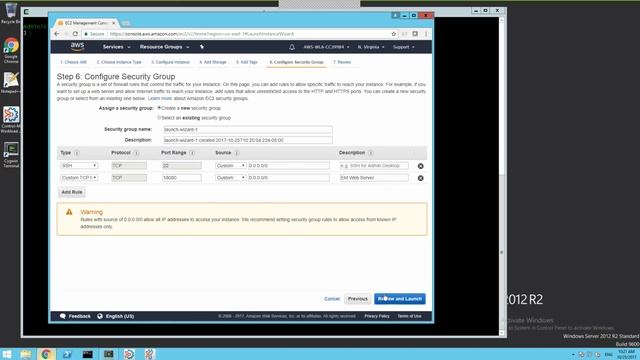
Task: Click the globe language icon in footer
Action: [100, 316]
